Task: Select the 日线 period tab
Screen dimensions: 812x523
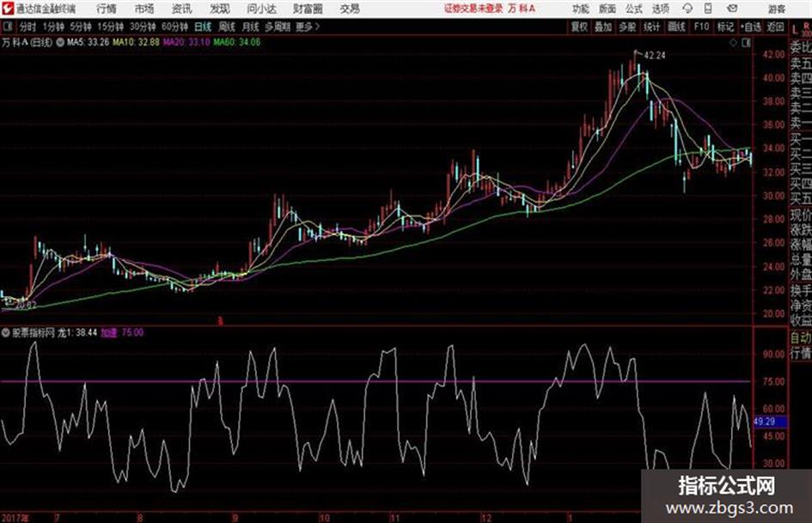Action: (203, 27)
